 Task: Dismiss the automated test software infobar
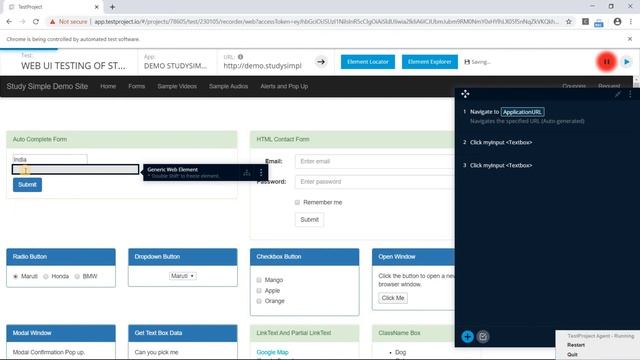tap(630, 39)
